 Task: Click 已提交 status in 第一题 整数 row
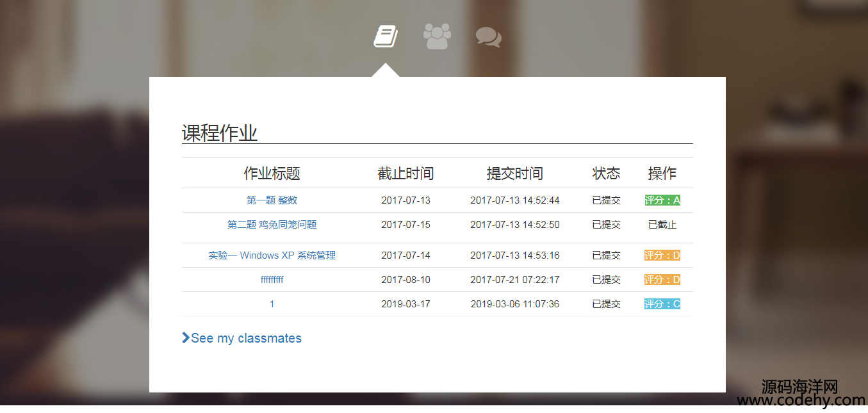pyautogui.click(x=606, y=200)
